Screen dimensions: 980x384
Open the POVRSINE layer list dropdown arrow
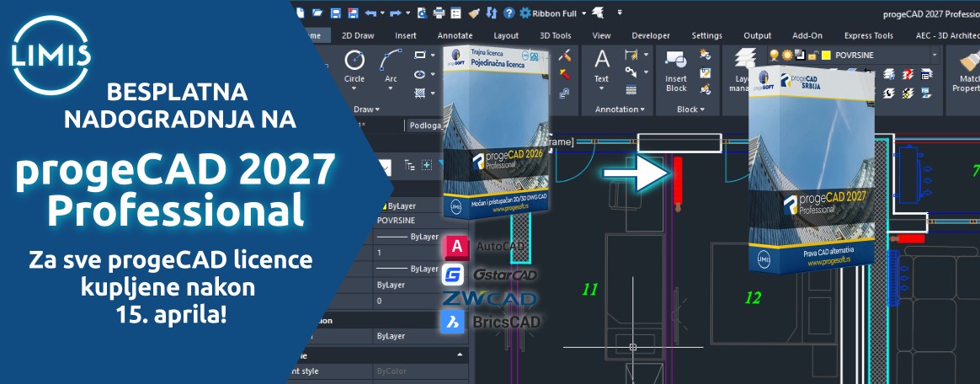coord(935,55)
